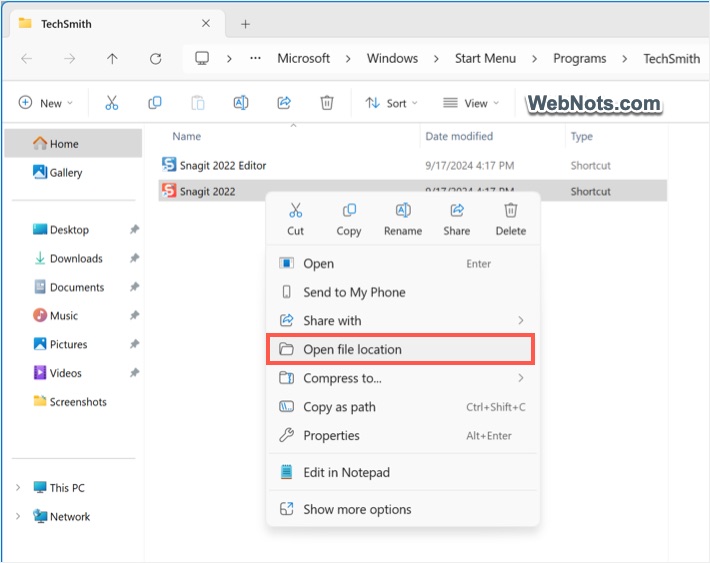This screenshot has height=563, width=710.
Task: Choose Send to My Phone
Action: click(x=403, y=292)
